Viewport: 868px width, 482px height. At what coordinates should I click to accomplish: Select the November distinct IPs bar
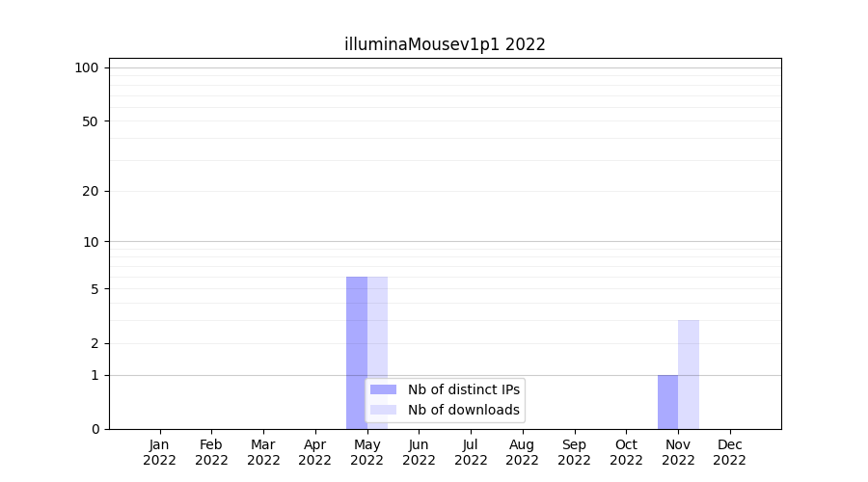click(667, 401)
